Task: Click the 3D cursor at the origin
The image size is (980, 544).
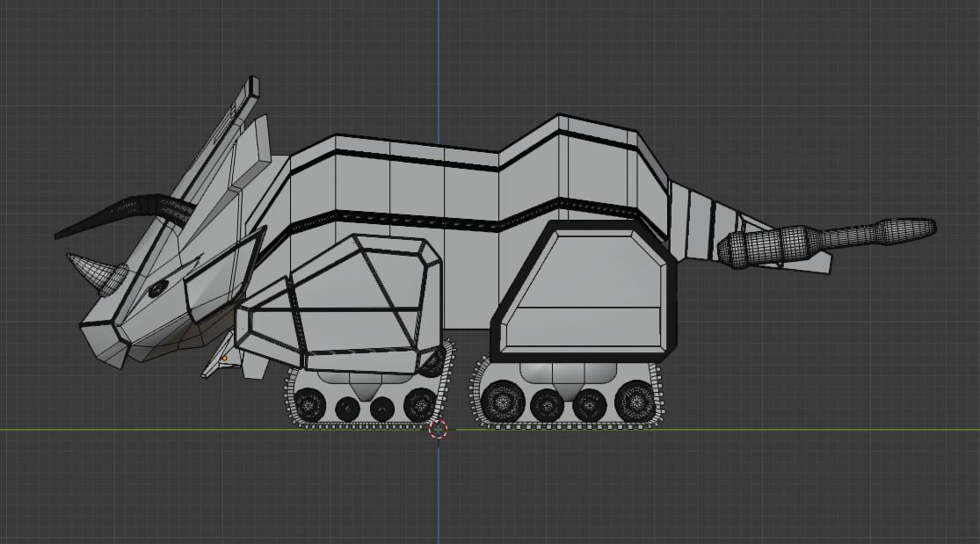Action: pyautogui.click(x=439, y=430)
